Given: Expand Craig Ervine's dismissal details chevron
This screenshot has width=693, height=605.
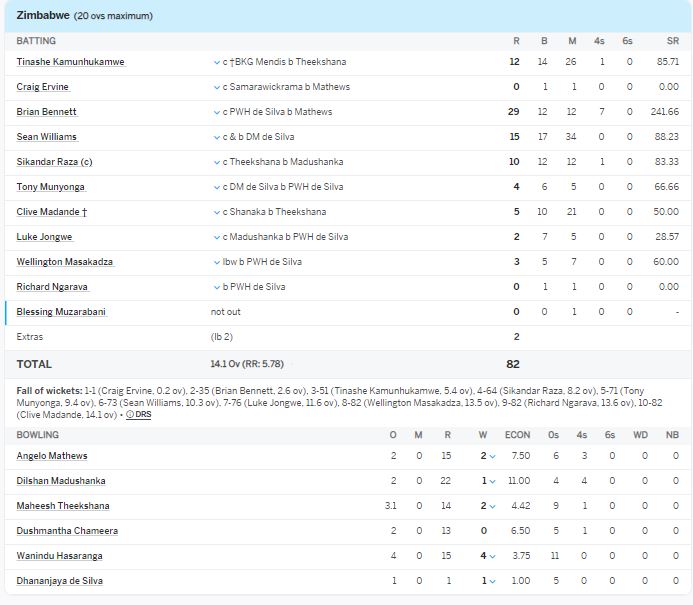Looking at the screenshot, I should 217,87.
